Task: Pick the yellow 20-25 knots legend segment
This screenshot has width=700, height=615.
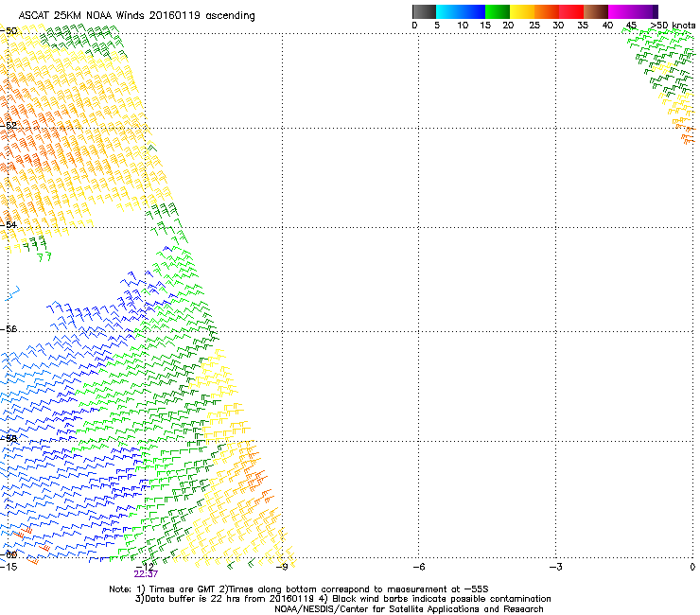Action: [522, 11]
